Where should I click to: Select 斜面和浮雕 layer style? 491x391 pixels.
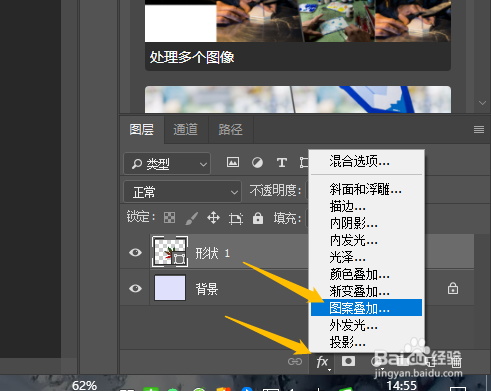(366, 189)
